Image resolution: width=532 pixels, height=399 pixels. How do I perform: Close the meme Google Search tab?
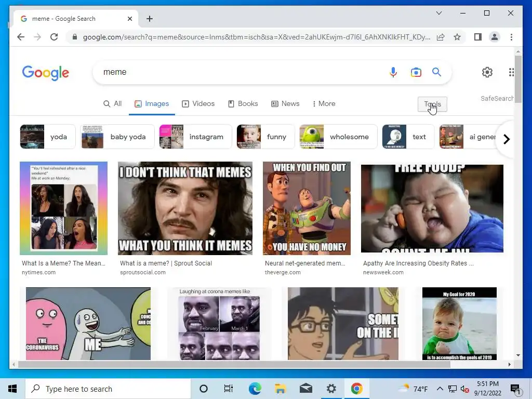click(x=129, y=19)
